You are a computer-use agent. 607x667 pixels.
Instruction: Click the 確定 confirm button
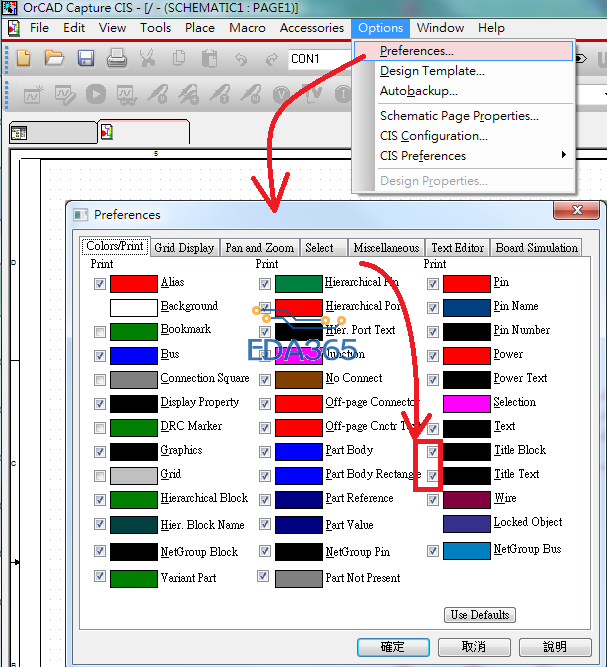click(x=393, y=647)
